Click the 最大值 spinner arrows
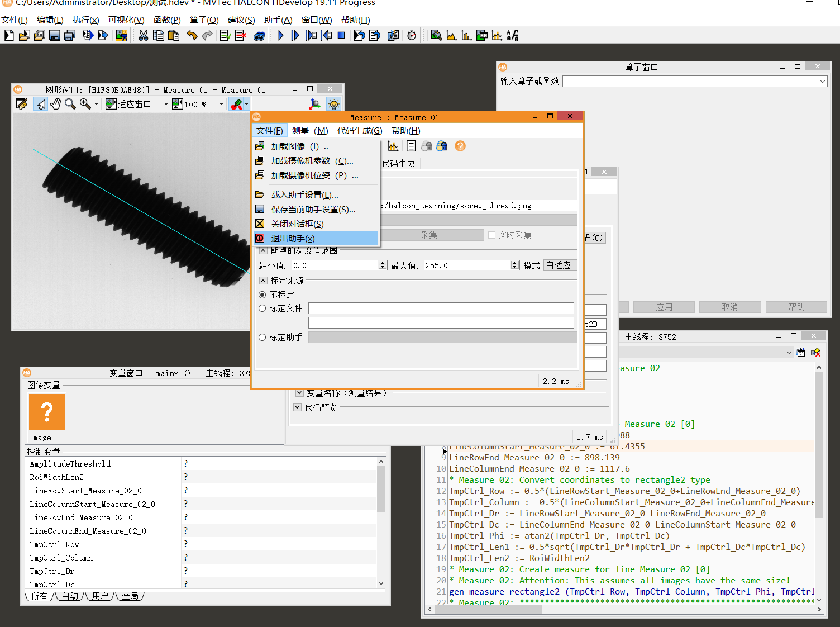Screen dimensions: 840x627 click(515, 265)
